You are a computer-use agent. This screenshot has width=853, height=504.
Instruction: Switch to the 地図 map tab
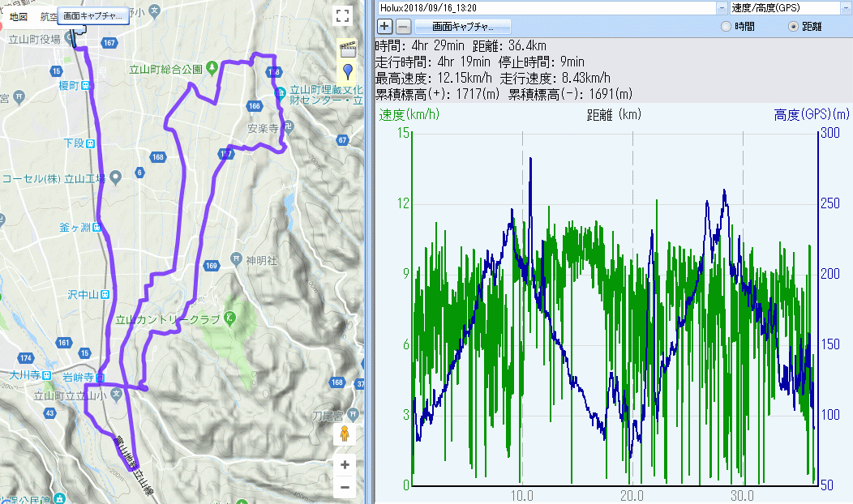(18, 16)
